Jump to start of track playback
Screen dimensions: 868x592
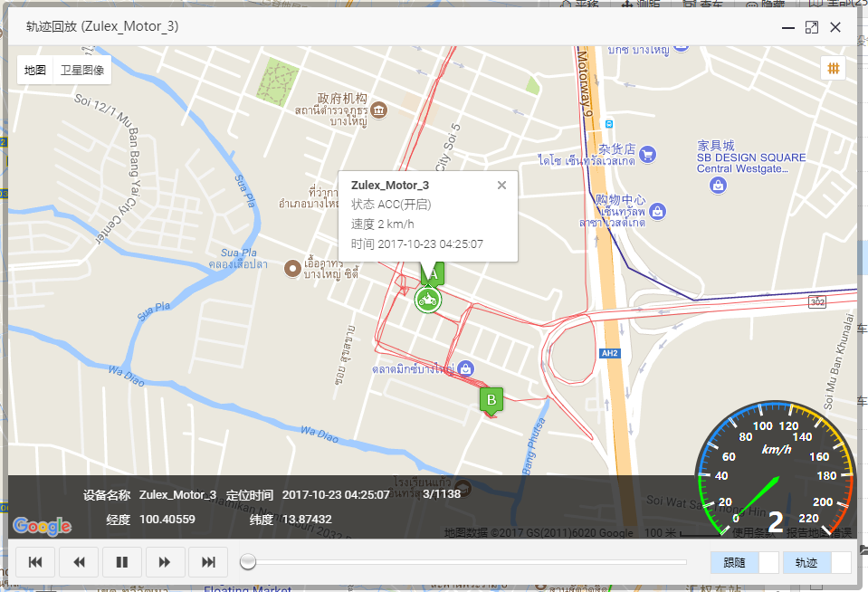coord(35,562)
